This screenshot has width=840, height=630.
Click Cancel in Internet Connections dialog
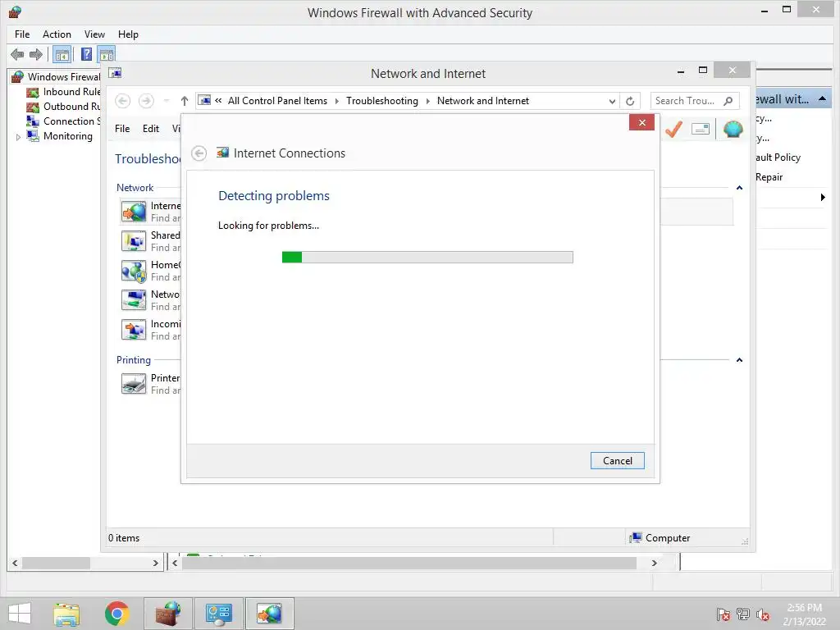point(617,461)
